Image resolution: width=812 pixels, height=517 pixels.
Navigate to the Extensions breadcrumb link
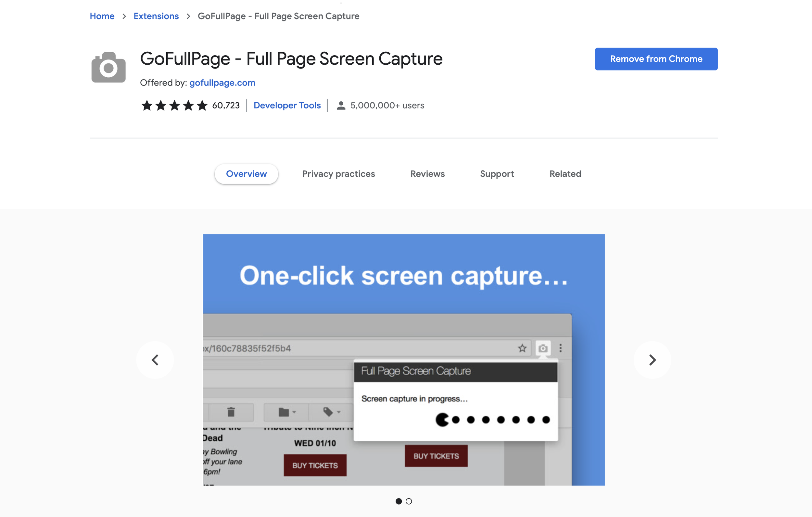click(156, 16)
